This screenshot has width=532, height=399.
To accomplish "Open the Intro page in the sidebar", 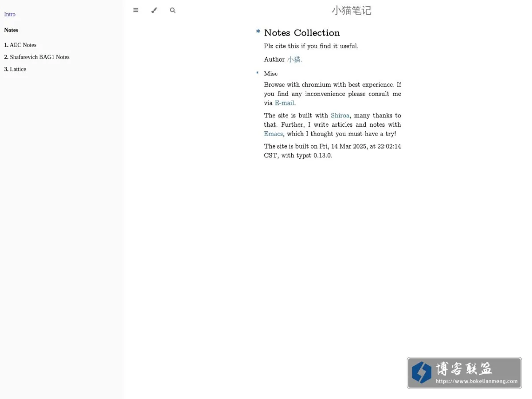I will (x=10, y=14).
